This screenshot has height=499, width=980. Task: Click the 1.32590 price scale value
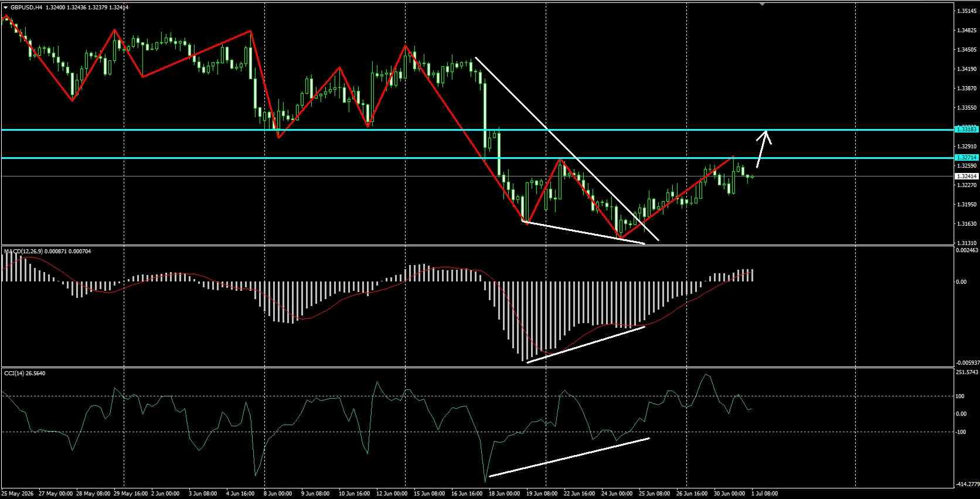(967, 166)
